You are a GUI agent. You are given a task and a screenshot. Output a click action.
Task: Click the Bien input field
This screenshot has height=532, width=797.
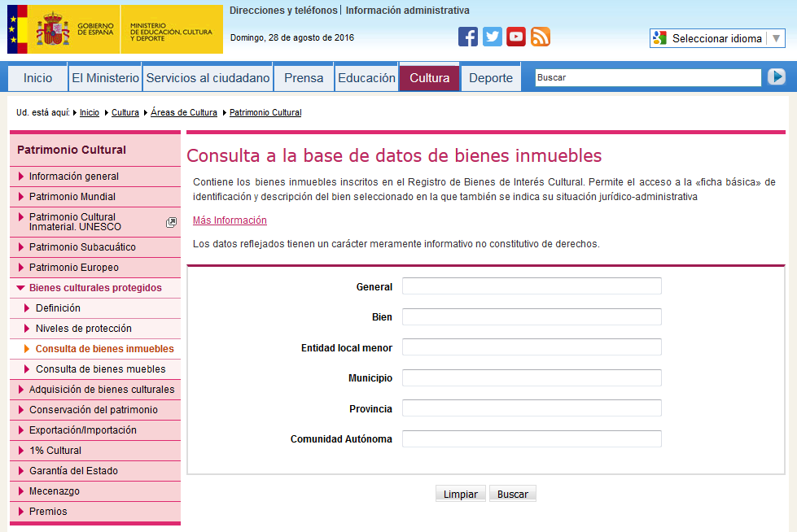click(x=532, y=316)
